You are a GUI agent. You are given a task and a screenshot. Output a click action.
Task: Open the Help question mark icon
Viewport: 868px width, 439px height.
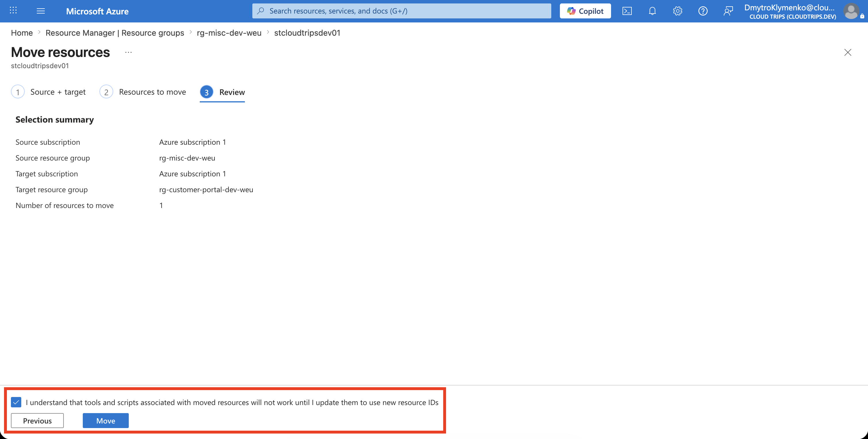click(702, 11)
